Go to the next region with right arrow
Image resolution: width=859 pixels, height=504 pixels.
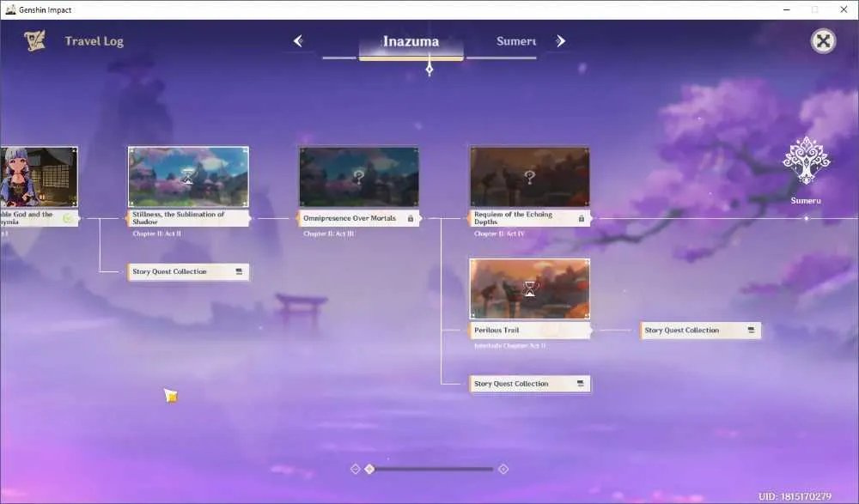(x=560, y=41)
